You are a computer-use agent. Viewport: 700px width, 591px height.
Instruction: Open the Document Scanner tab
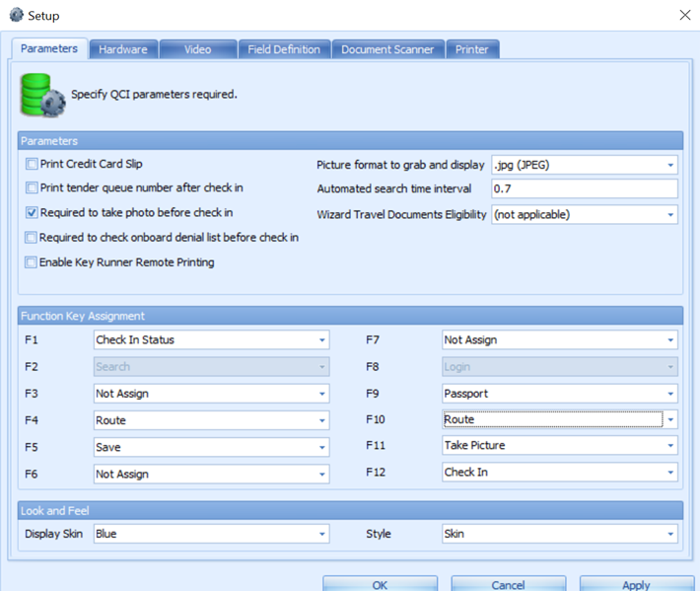click(x=387, y=49)
